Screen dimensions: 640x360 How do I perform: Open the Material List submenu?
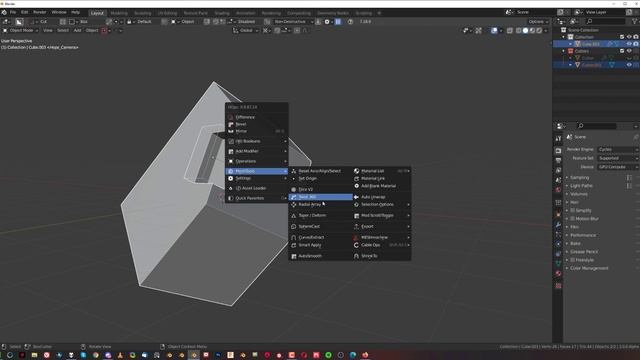click(382, 171)
